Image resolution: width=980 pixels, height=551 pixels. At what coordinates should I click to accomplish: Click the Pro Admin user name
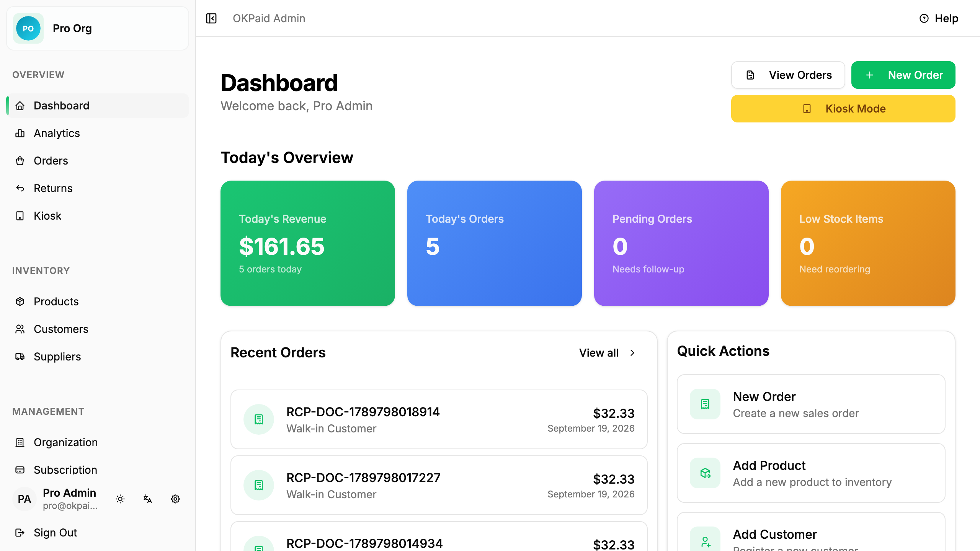click(69, 493)
